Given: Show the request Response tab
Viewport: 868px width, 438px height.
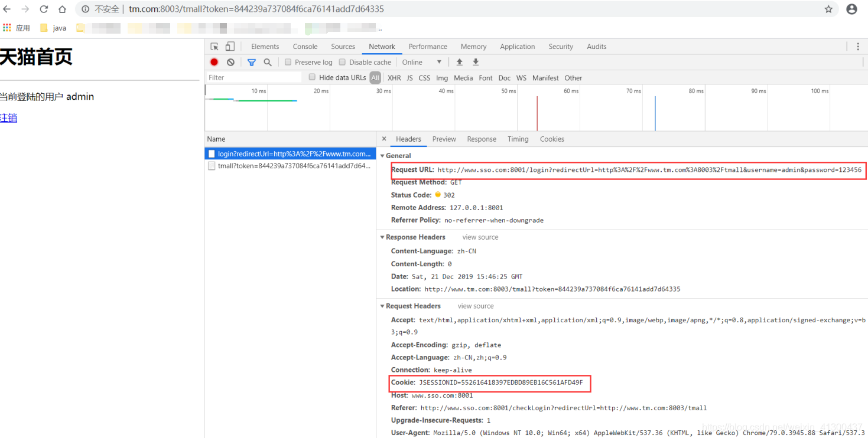Looking at the screenshot, I should [x=482, y=139].
